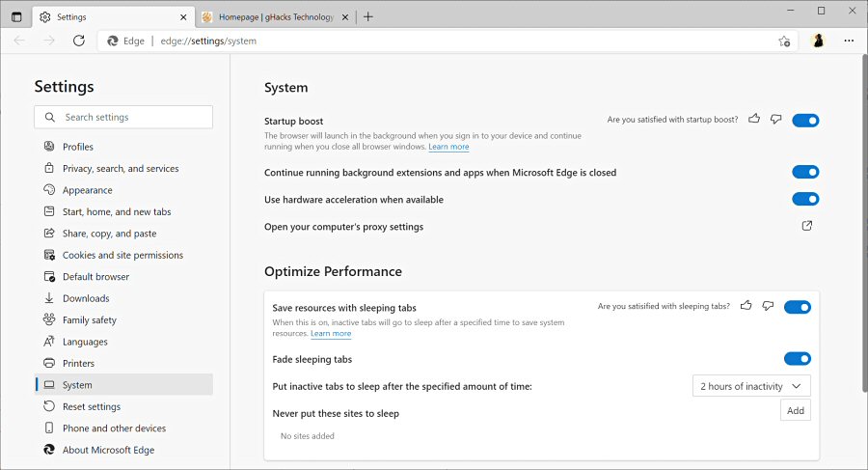Toggle Use hardware acceleration switch
The image size is (868, 470).
[x=805, y=199]
